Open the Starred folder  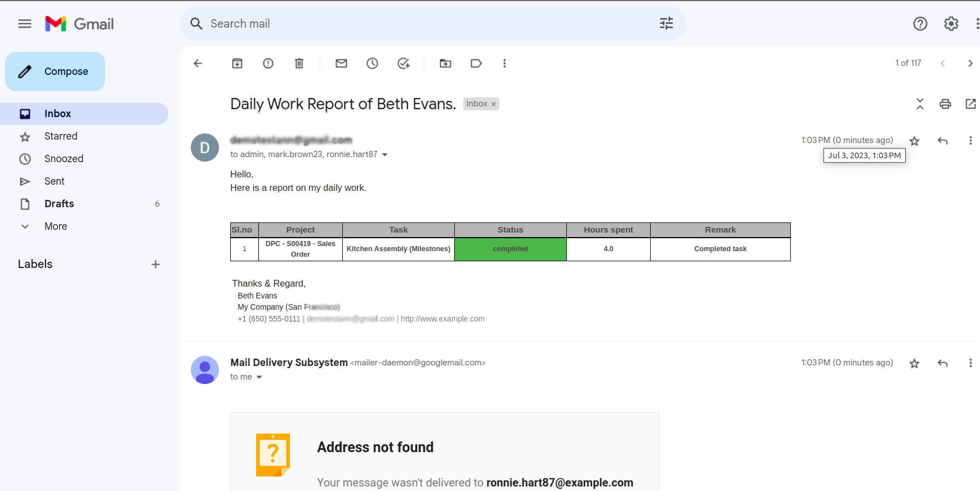coord(61,136)
